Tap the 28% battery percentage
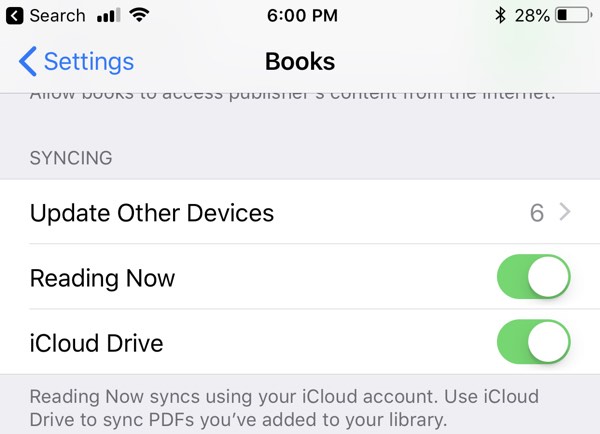Screen dimensions: 600x434 point(532,16)
